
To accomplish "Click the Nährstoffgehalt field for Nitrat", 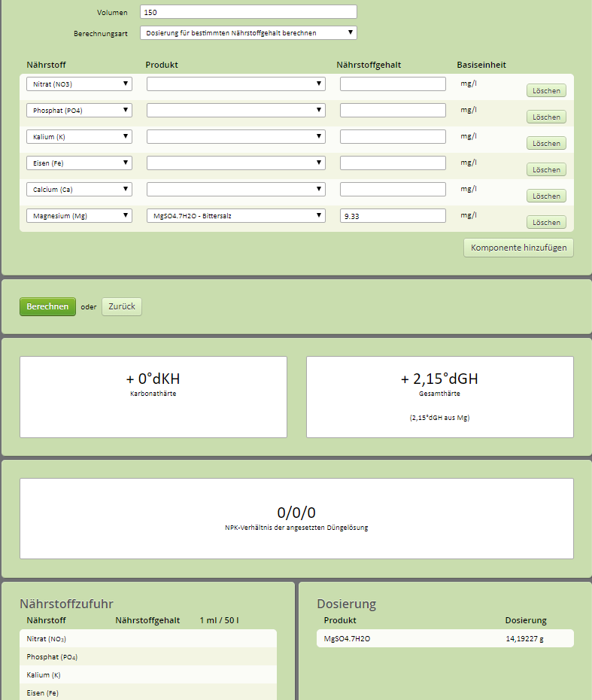I will [x=393, y=84].
